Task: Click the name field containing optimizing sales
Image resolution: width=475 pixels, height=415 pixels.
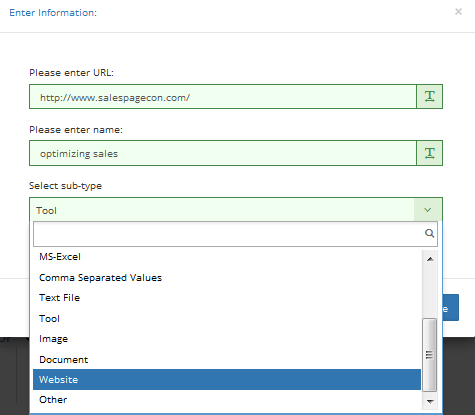Action: click(x=223, y=153)
